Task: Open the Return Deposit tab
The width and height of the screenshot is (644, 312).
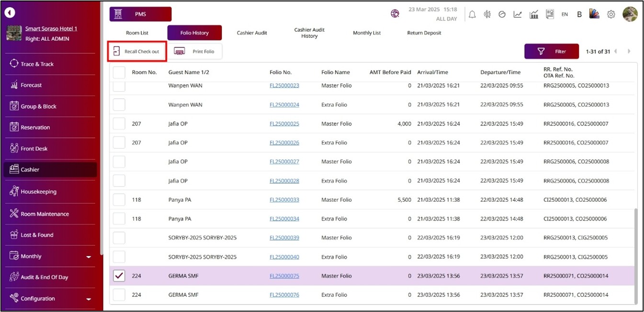Action: (x=424, y=33)
